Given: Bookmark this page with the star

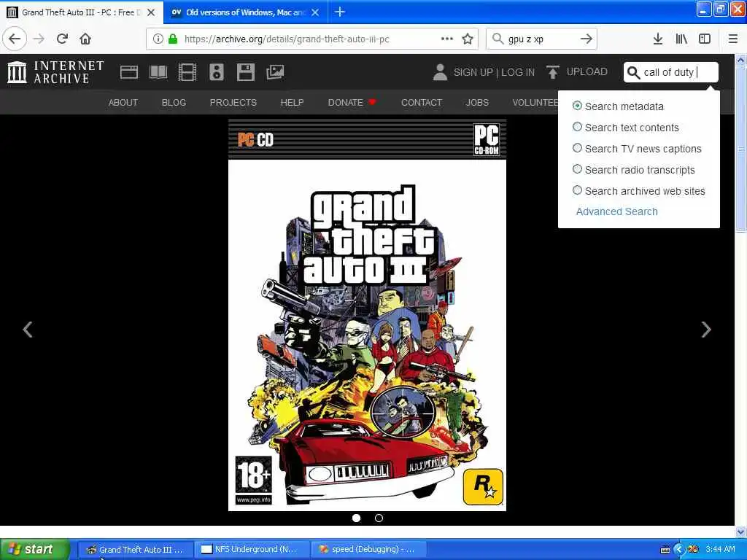Looking at the screenshot, I should pos(468,39).
